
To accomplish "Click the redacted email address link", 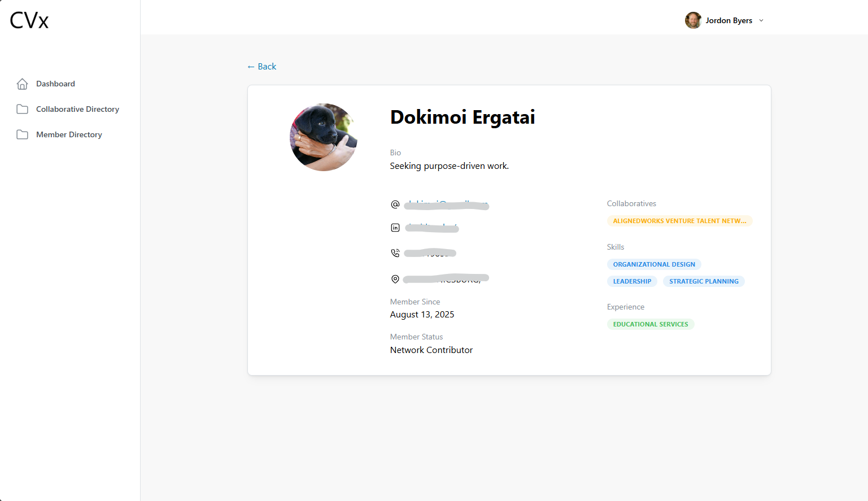I will coord(446,204).
